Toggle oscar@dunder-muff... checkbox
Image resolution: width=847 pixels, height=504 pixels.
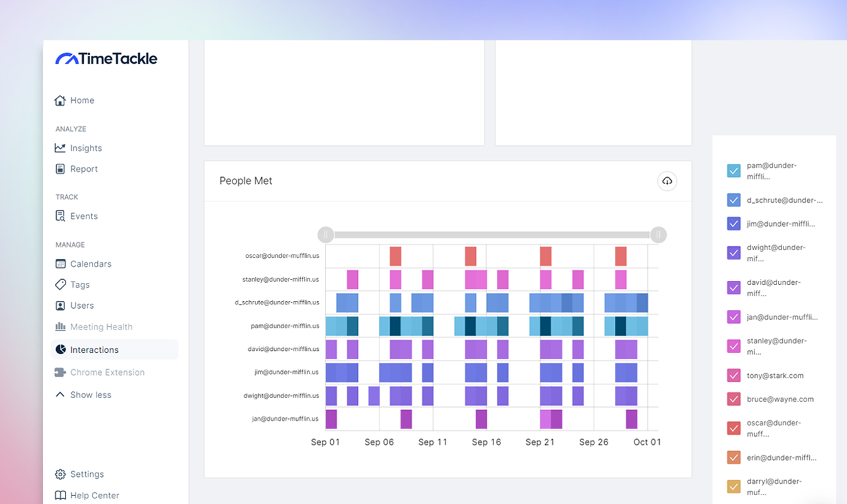[734, 428]
